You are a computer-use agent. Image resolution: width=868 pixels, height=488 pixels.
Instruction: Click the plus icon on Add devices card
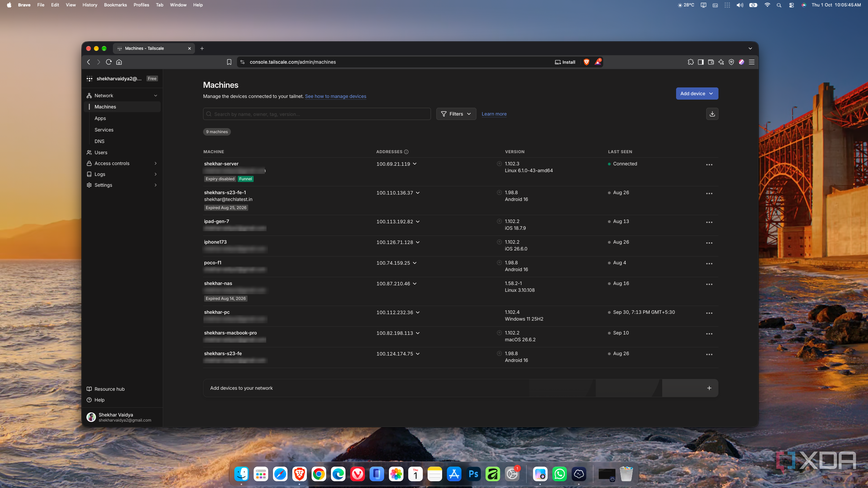709,388
